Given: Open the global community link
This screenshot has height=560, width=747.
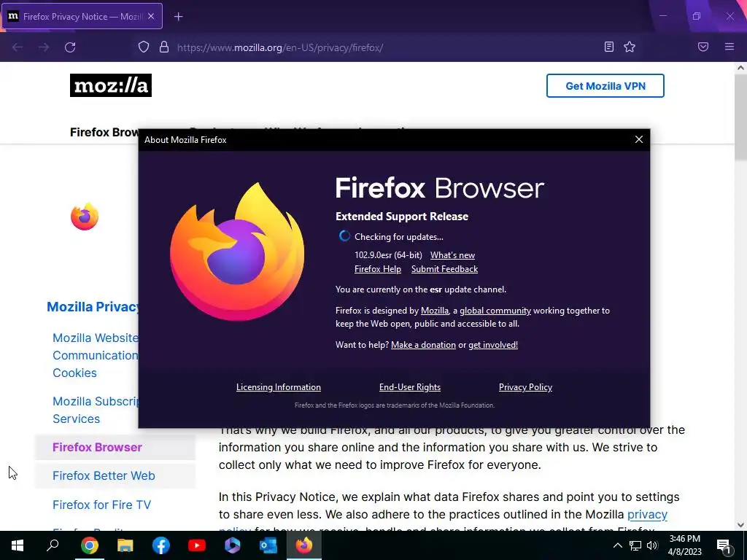Looking at the screenshot, I should 495,311.
